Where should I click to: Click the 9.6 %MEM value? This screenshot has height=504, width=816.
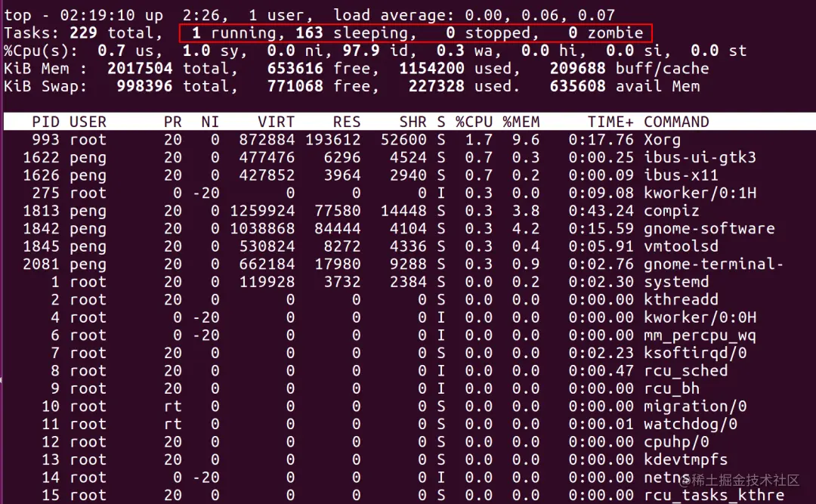click(x=526, y=140)
